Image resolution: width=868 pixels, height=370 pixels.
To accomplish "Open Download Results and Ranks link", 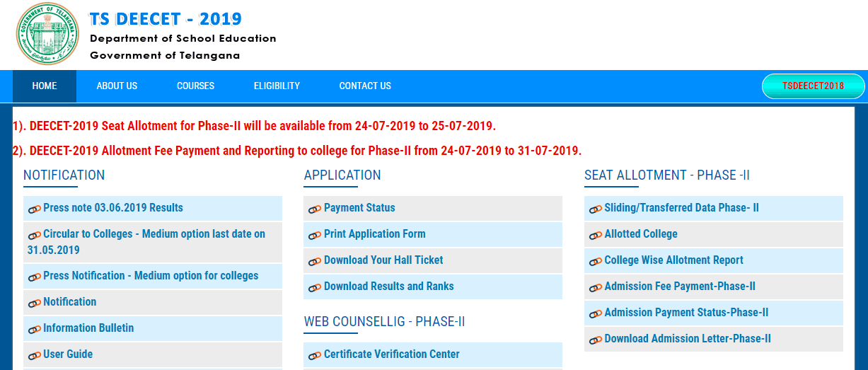I will 388,287.
